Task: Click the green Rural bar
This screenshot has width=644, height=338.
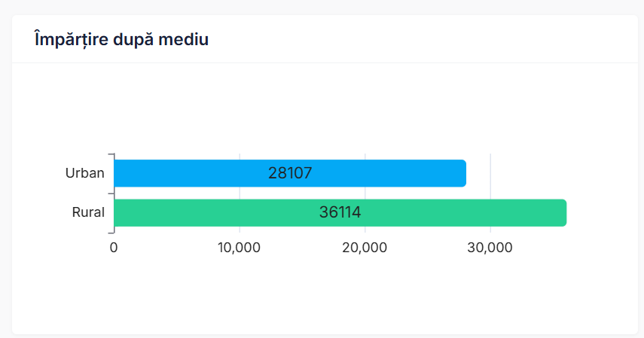Action: 226,213
